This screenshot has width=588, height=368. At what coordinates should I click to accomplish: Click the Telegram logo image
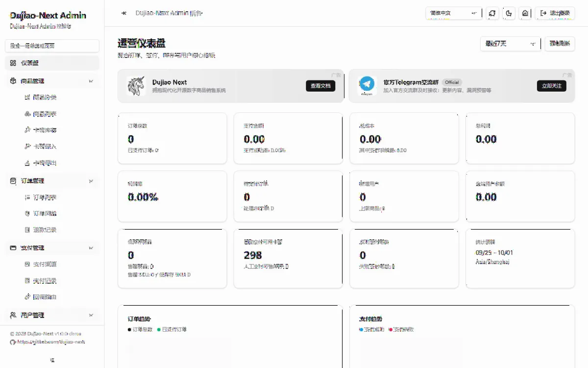point(366,85)
